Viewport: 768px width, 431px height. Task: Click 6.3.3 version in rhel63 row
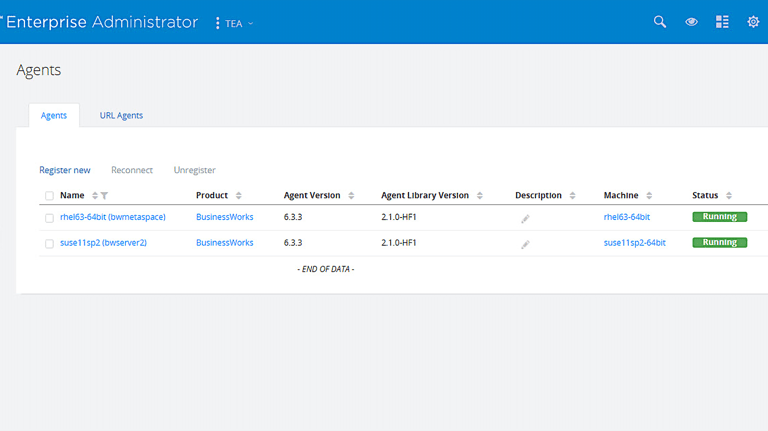point(293,217)
